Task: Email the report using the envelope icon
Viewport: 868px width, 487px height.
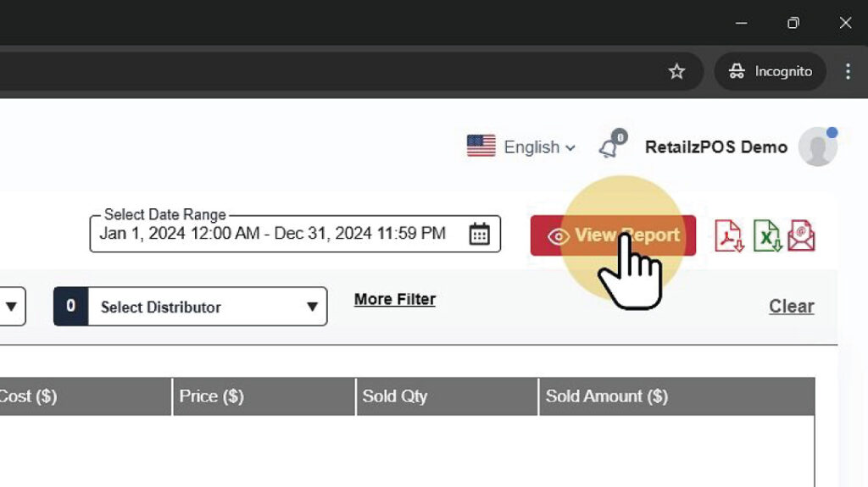Action: [x=801, y=235]
